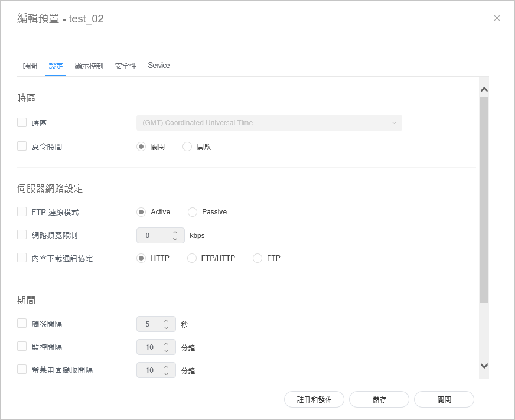Click the 註冊和發佈 button

[x=314, y=399]
